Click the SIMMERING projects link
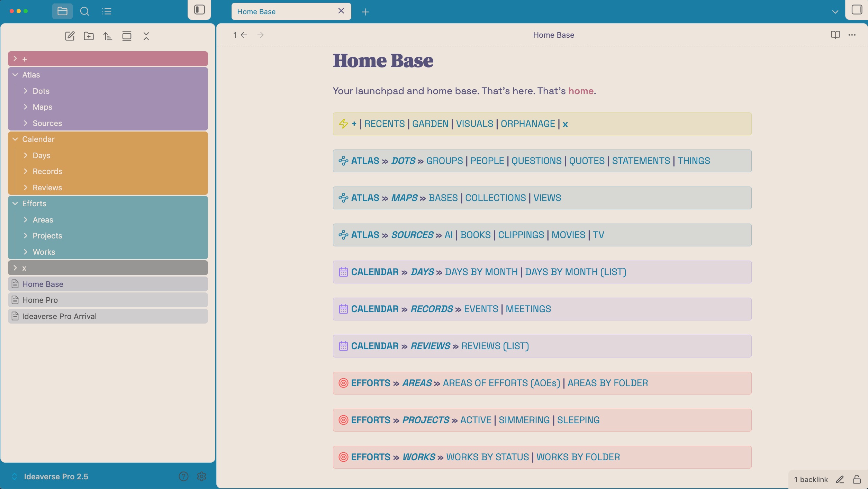868x489 pixels. [524, 420]
